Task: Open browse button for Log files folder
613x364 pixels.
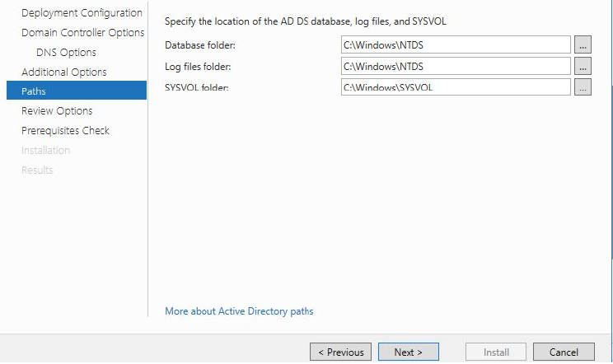Action: pyautogui.click(x=583, y=66)
